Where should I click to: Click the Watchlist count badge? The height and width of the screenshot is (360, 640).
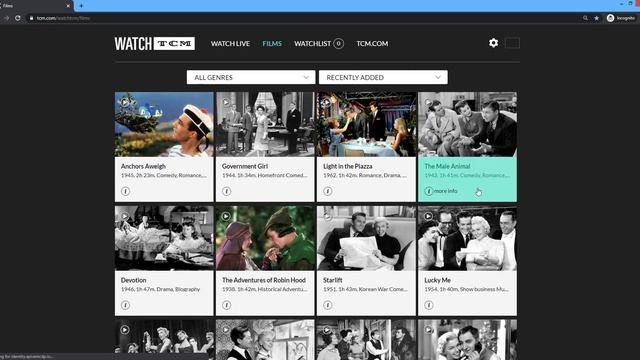coord(338,44)
